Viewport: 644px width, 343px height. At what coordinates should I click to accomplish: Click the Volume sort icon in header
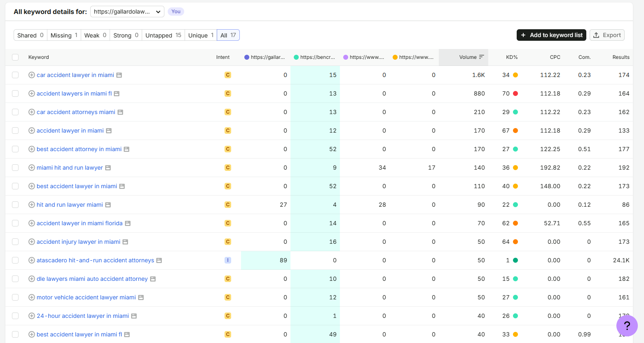click(482, 57)
